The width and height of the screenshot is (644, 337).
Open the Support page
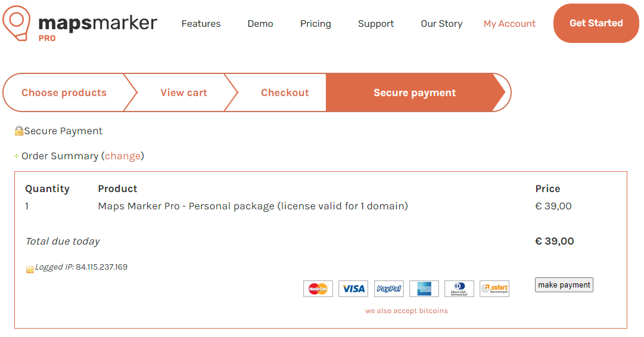tap(376, 24)
